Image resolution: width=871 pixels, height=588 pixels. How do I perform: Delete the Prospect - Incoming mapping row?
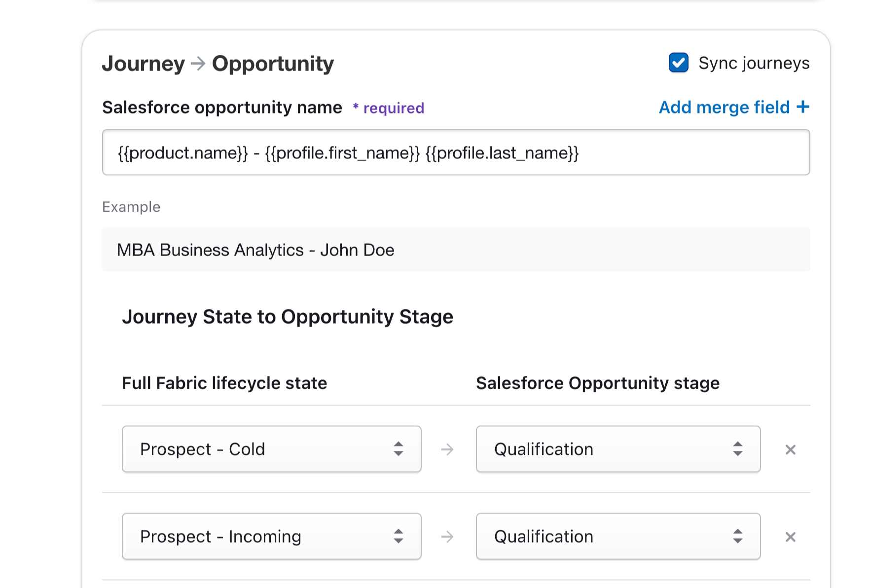point(790,537)
